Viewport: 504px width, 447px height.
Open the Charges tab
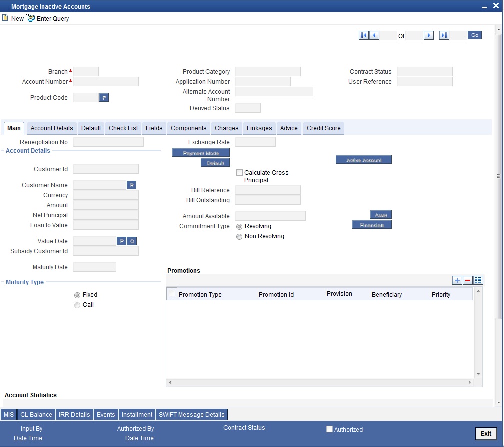[227, 128]
